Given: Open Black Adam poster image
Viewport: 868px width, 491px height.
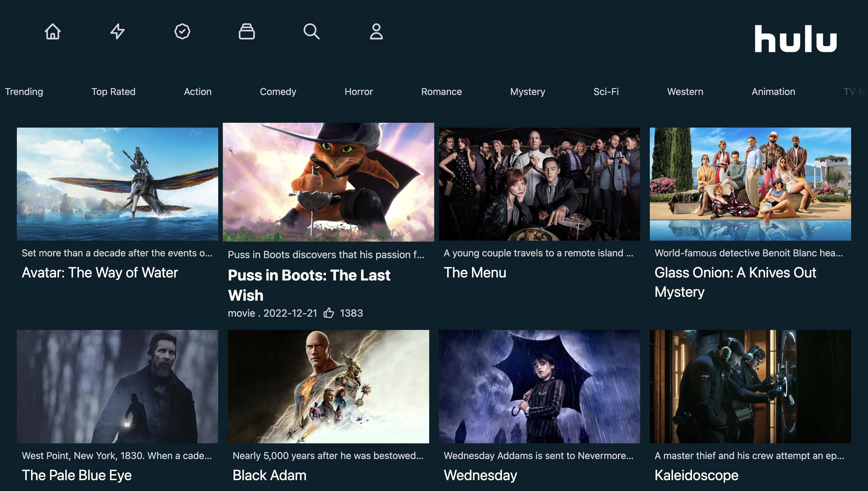Looking at the screenshot, I should (x=328, y=386).
